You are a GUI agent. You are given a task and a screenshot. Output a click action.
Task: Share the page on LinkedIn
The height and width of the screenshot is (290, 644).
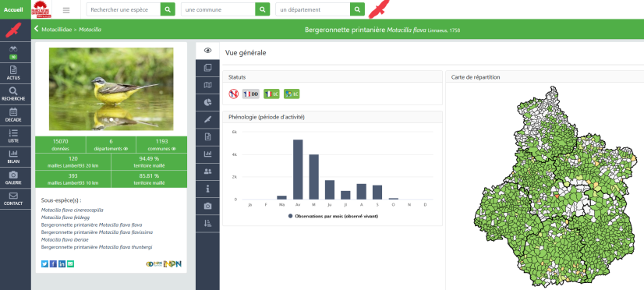[62, 263]
